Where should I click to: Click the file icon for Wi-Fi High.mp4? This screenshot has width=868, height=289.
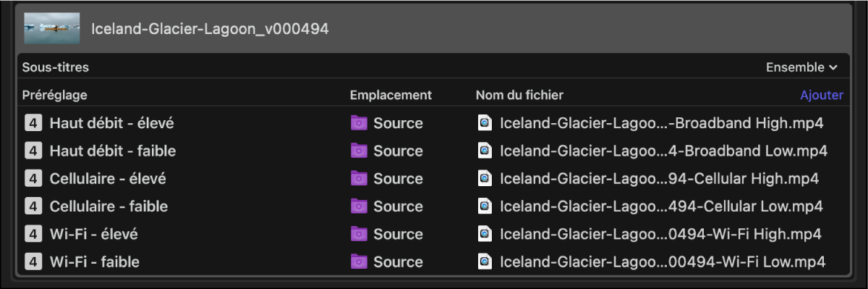pyautogui.click(x=485, y=234)
